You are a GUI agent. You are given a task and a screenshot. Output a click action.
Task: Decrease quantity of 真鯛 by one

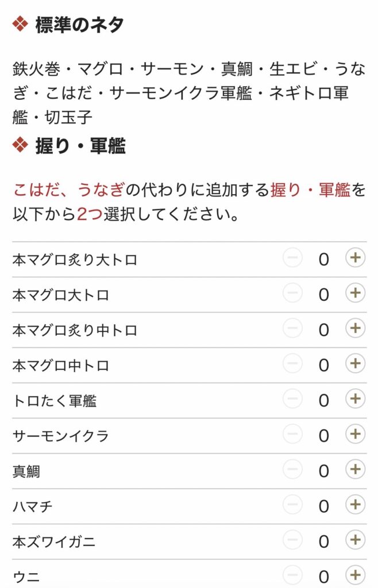click(292, 470)
